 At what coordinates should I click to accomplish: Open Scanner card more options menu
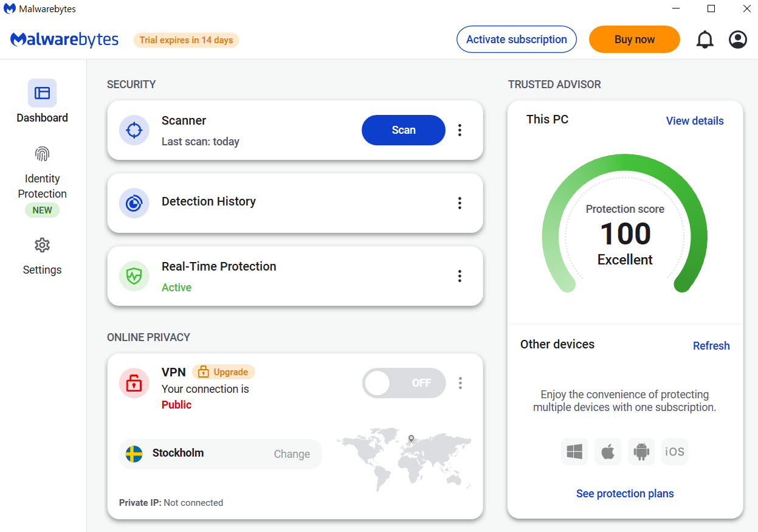(460, 130)
